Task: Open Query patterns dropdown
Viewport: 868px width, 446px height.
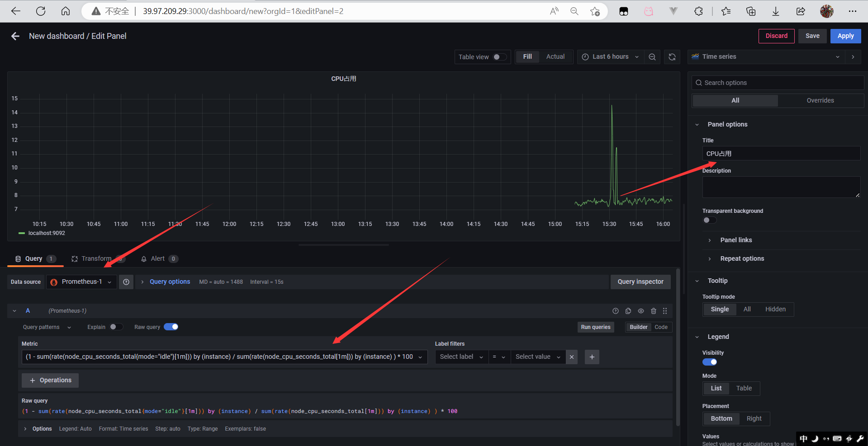Action: pyautogui.click(x=47, y=327)
